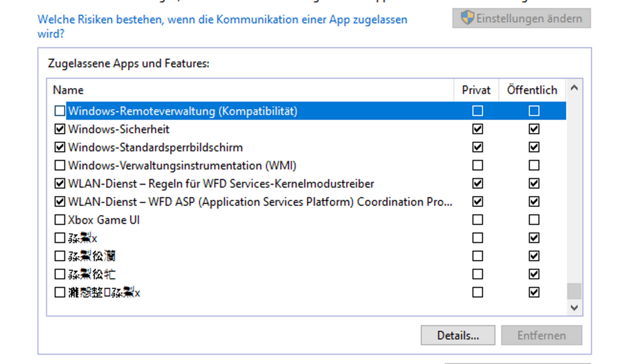Check Xbox Game UI name checkbox

[x=60, y=220]
